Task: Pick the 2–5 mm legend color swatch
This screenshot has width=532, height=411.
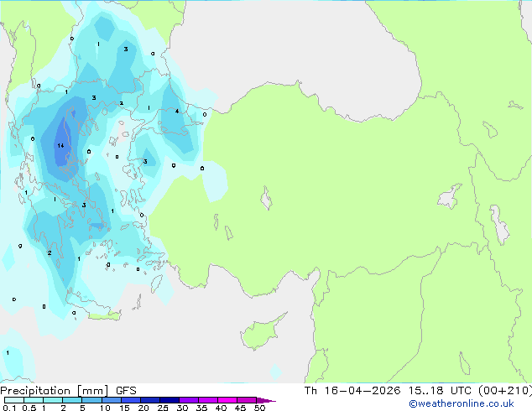Action: pos(72,400)
